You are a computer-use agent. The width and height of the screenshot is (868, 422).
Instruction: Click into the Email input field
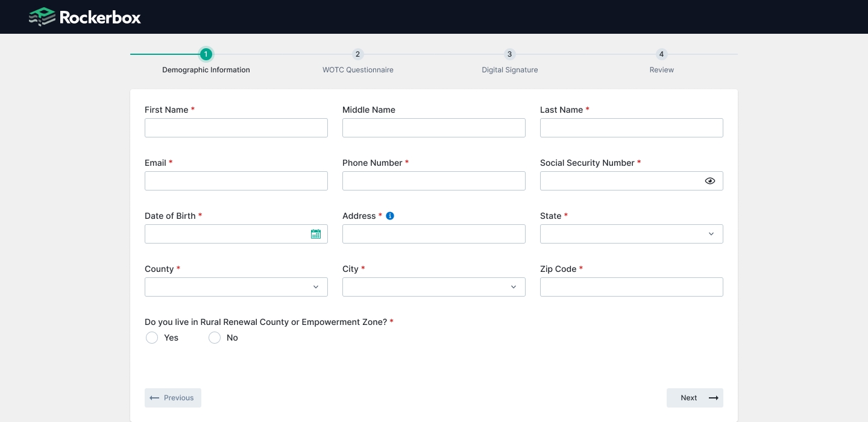coord(236,181)
